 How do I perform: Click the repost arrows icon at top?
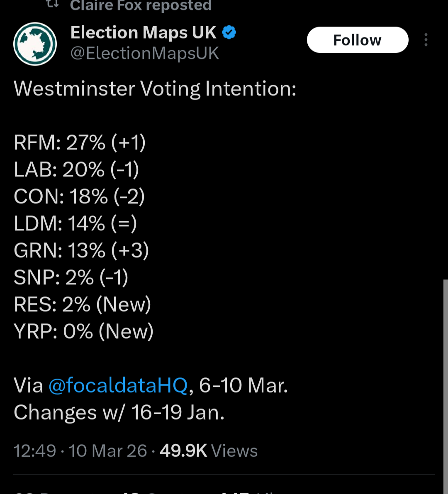coord(52,4)
